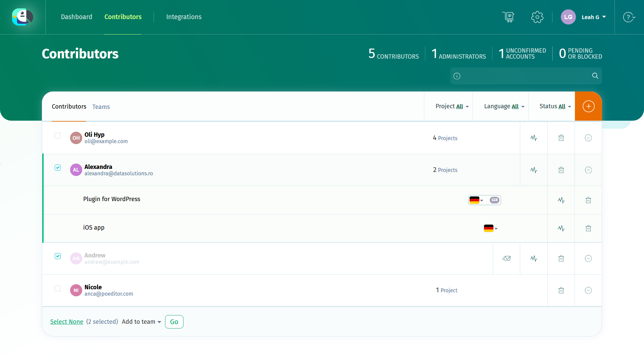
Task: Click the GER badge in Plugin for WordPress
Action: point(495,200)
